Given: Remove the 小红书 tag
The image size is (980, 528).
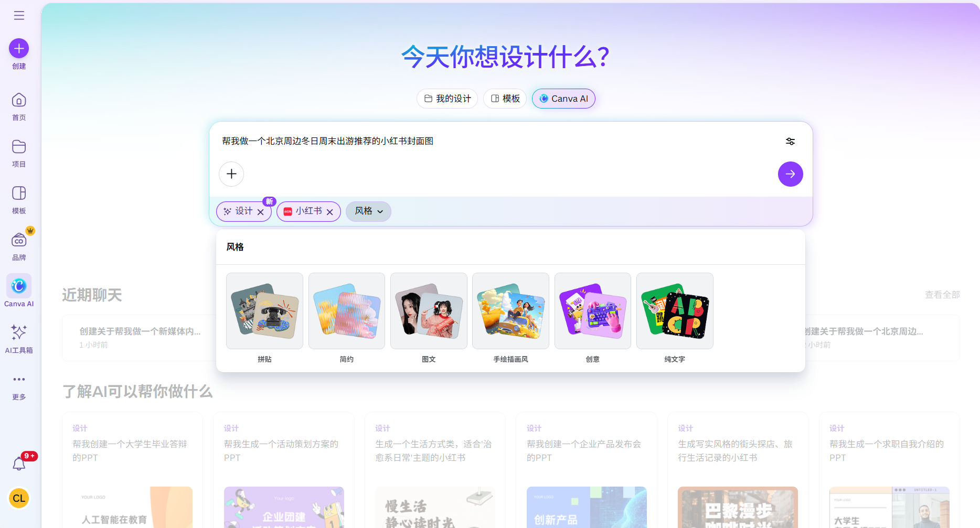Looking at the screenshot, I should [330, 211].
